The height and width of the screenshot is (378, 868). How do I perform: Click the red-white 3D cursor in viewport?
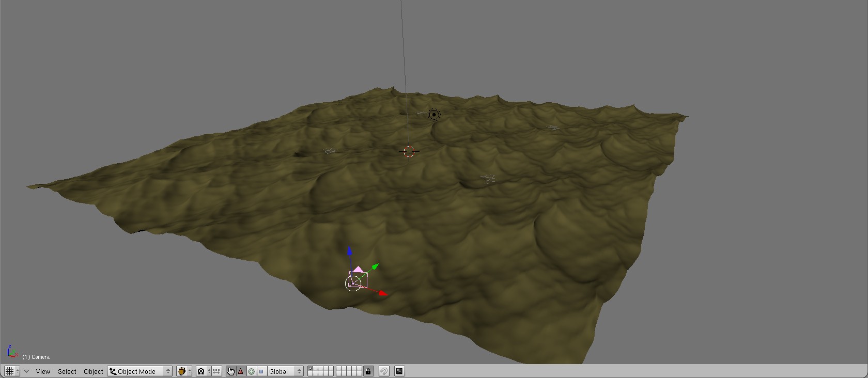[409, 151]
